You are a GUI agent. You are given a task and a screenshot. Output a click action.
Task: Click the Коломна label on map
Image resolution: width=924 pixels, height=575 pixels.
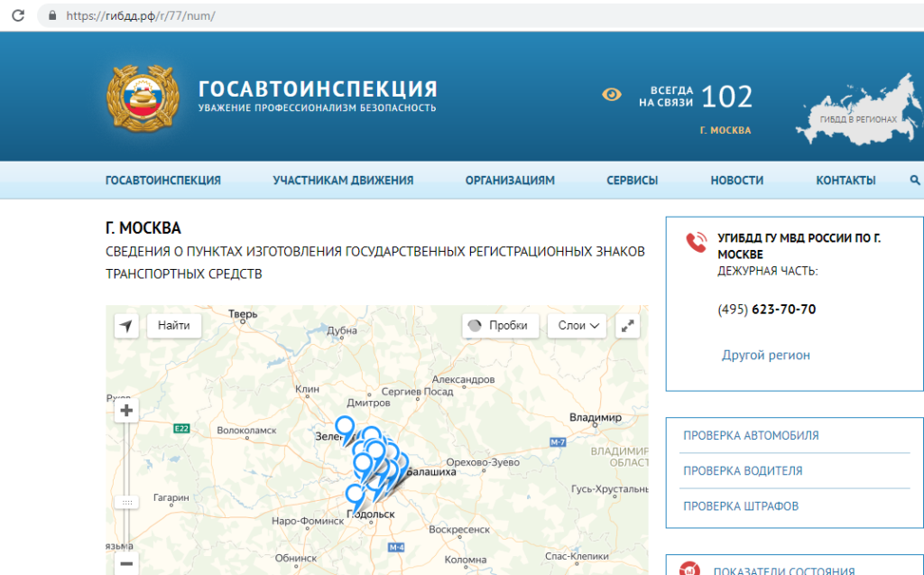coord(466,559)
